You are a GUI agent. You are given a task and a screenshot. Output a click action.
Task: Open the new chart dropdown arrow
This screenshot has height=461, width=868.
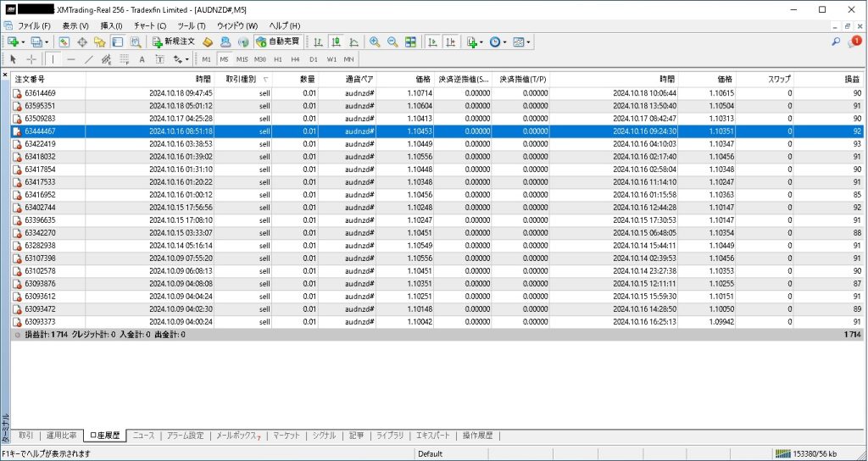click(25, 42)
